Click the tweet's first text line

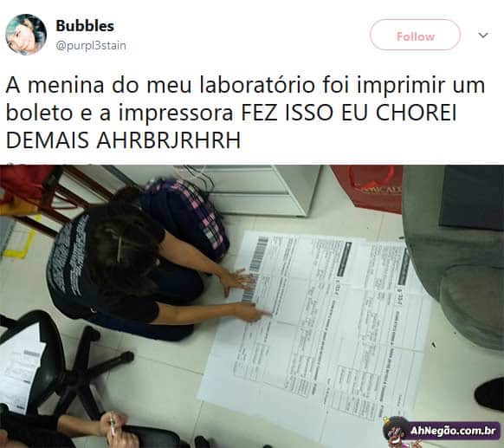245,85
